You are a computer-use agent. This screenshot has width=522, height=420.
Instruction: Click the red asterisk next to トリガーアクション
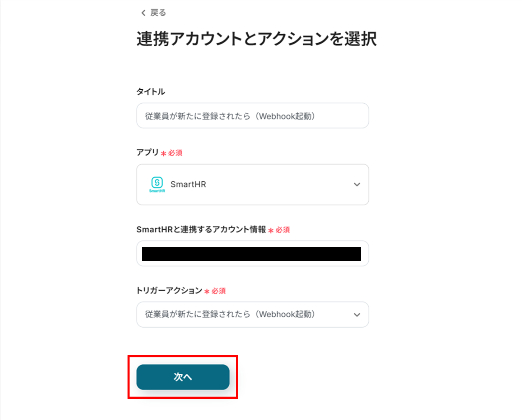(207, 292)
